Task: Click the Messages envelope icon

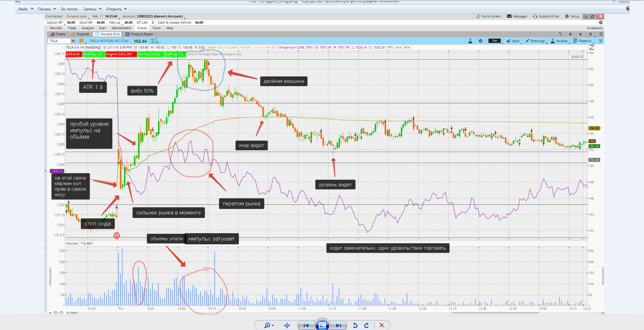Action: (509, 16)
